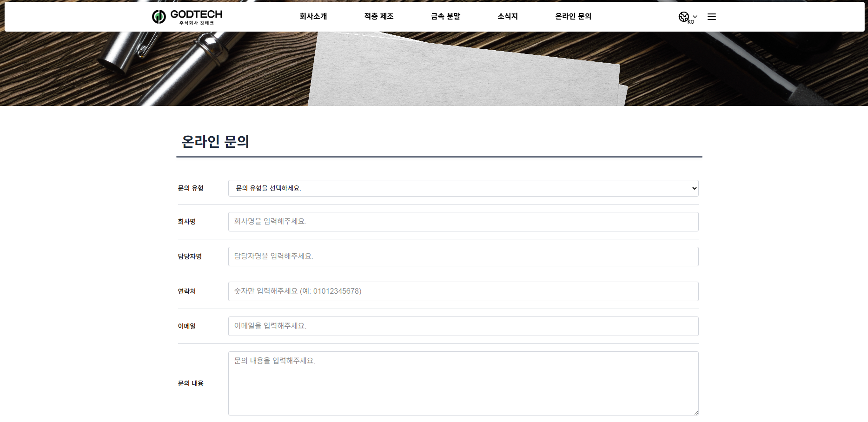Click into the 담당자명 text field
The image size is (868, 422).
pos(463,257)
